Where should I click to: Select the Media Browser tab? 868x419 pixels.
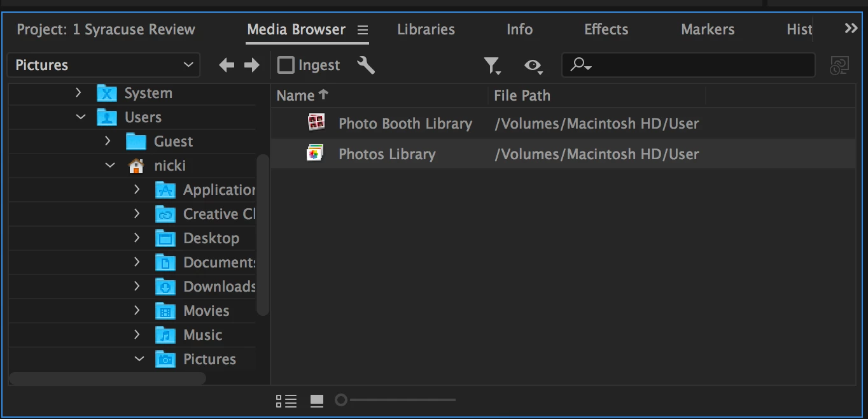296,30
